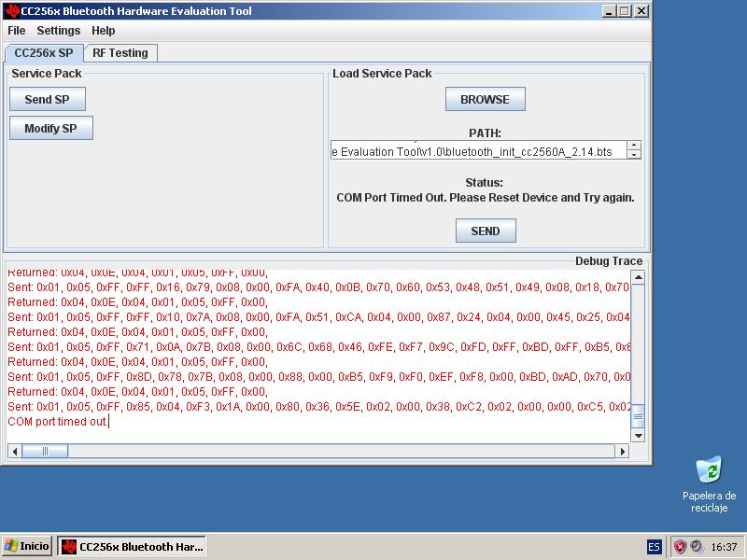Click the trace line starting 'Sent: 0x01, 0x05, 0xFF, 0x8D'

318,377
